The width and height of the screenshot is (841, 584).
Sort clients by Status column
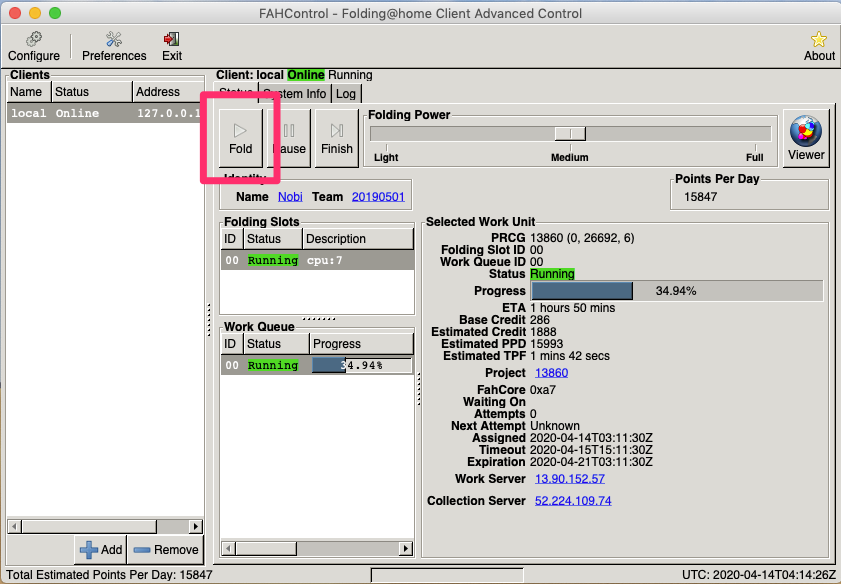[x=92, y=92]
